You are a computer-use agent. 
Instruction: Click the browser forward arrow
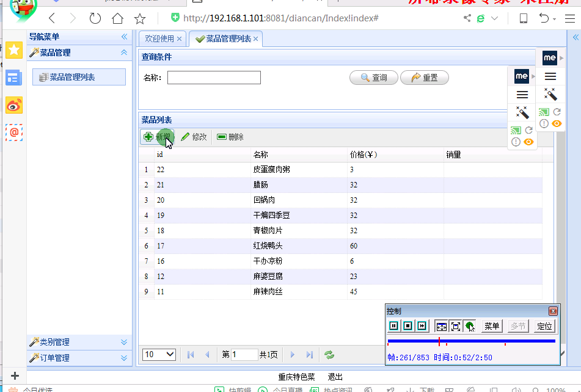(x=73, y=18)
